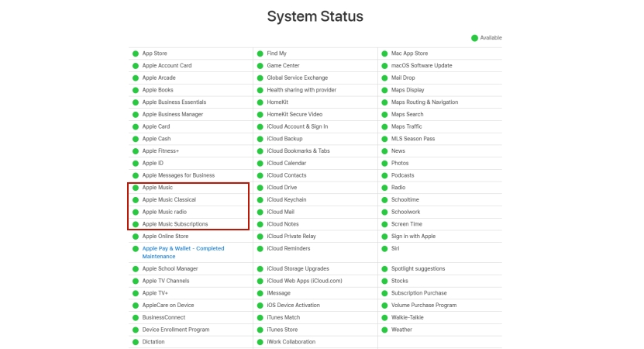Click the green Available legend dot
Screen dimensions: 644x349
[474, 38]
